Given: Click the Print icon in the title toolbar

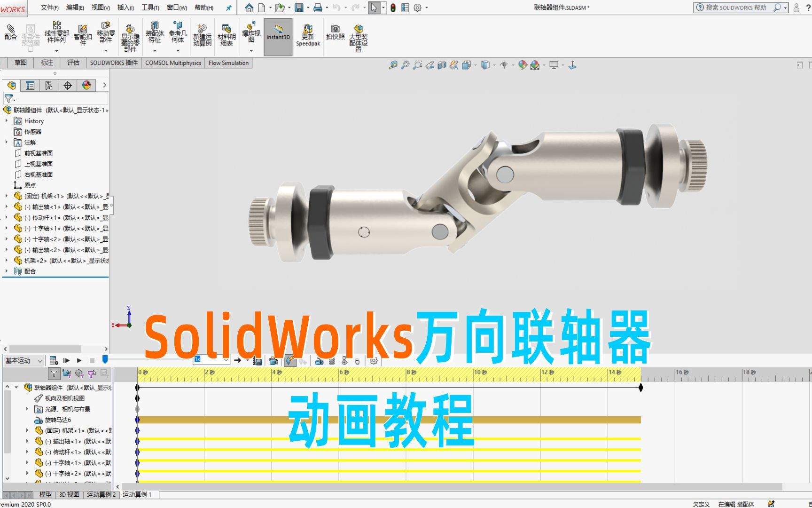Looking at the screenshot, I should [x=318, y=8].
